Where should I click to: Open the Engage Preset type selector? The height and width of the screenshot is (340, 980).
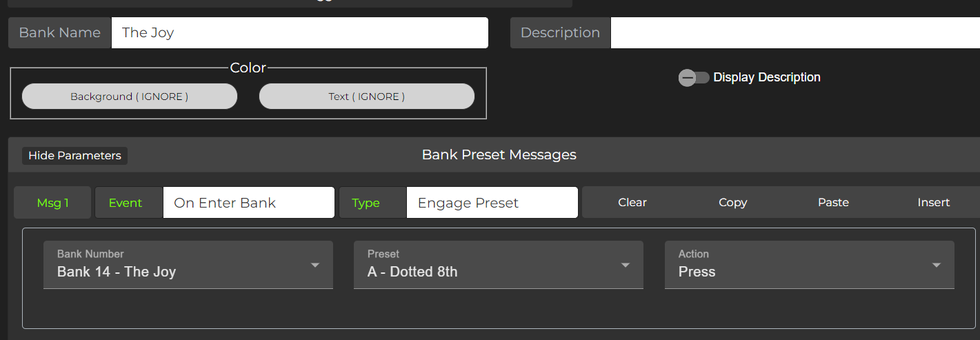tap(492, 203)
